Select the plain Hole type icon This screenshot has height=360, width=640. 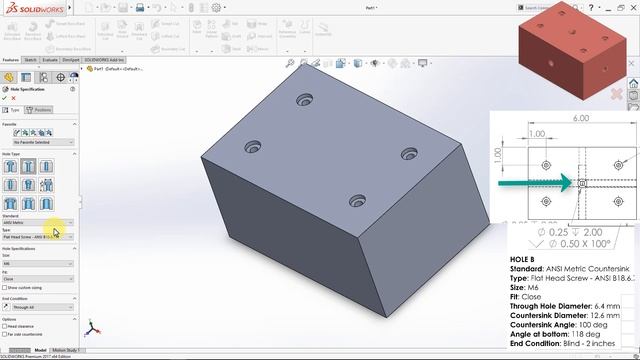click(46, 166)
